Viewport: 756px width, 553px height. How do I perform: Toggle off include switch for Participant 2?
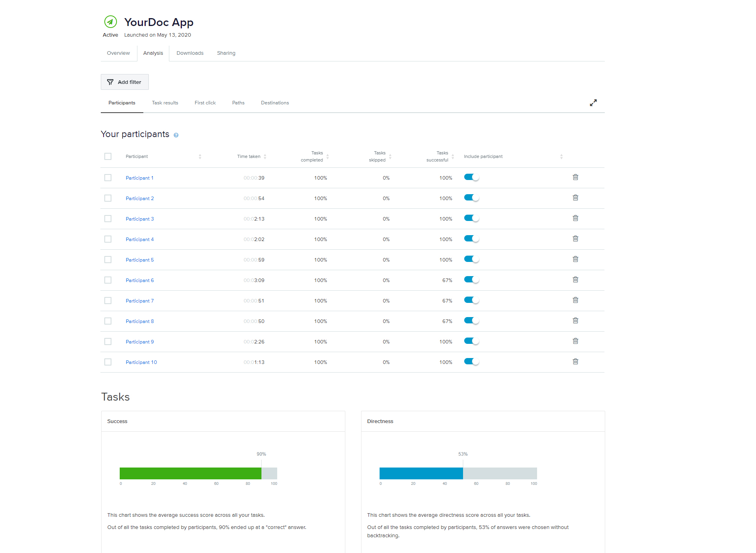click(x=471, y=198)
